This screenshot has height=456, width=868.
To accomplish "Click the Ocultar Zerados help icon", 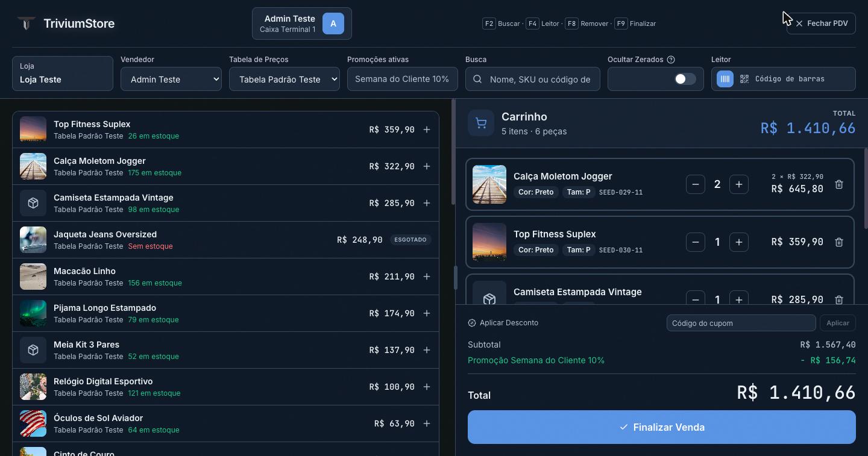I will click(671, 60).
